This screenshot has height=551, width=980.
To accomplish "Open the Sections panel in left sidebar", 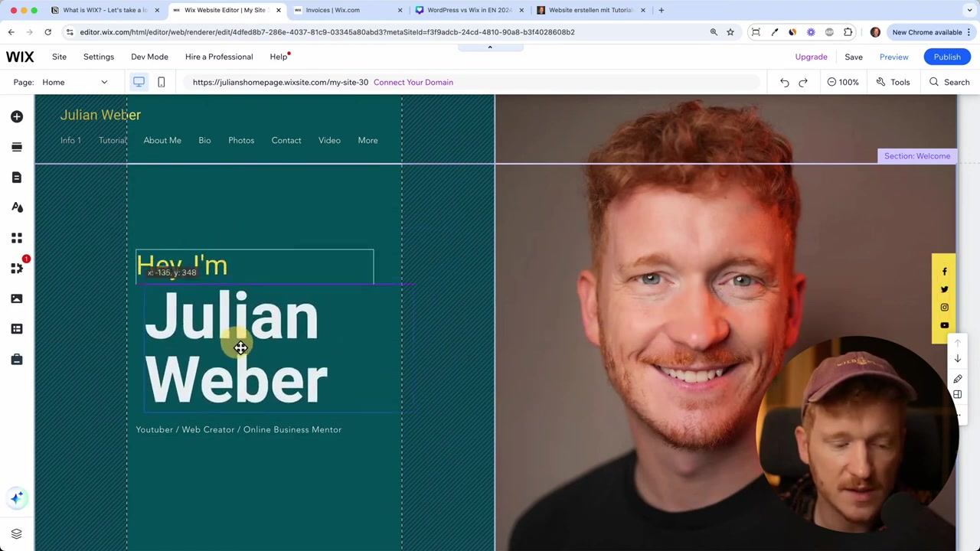I will pos(17,147).
